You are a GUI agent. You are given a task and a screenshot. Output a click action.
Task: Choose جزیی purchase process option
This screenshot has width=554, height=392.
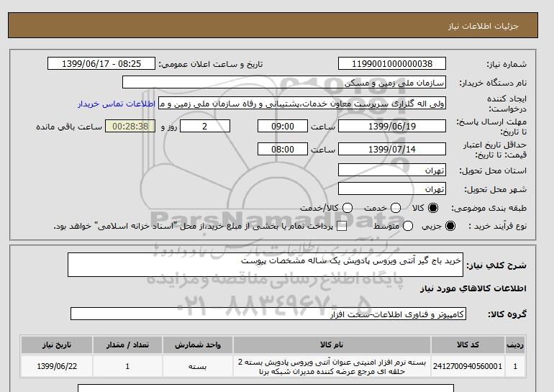[450, 226]
